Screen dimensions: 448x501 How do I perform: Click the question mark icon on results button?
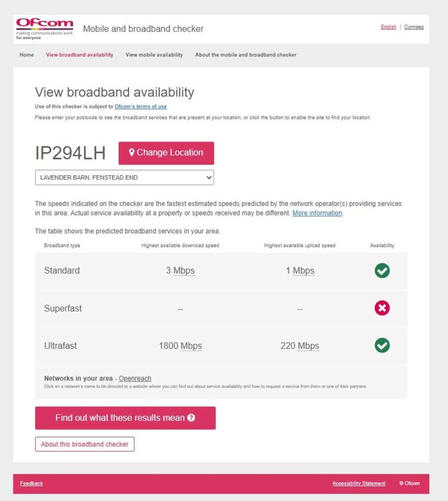(191, 418)
